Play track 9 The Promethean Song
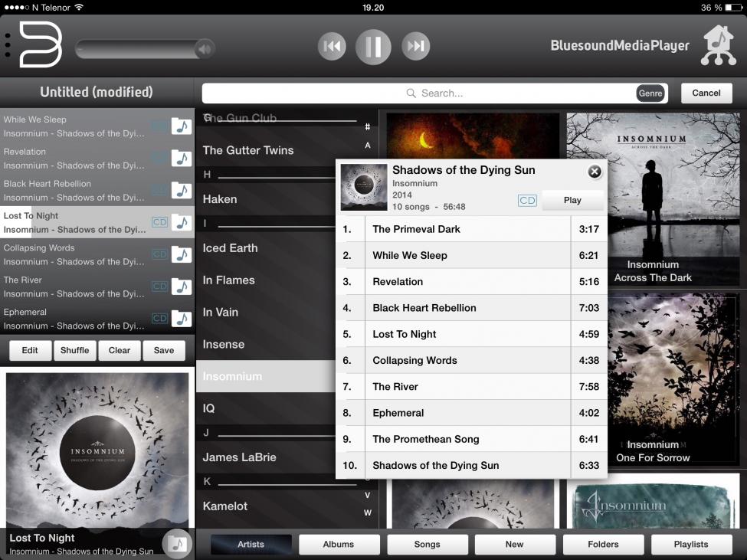Viewport: 747px width, 560px height. (x=471, y=439)
